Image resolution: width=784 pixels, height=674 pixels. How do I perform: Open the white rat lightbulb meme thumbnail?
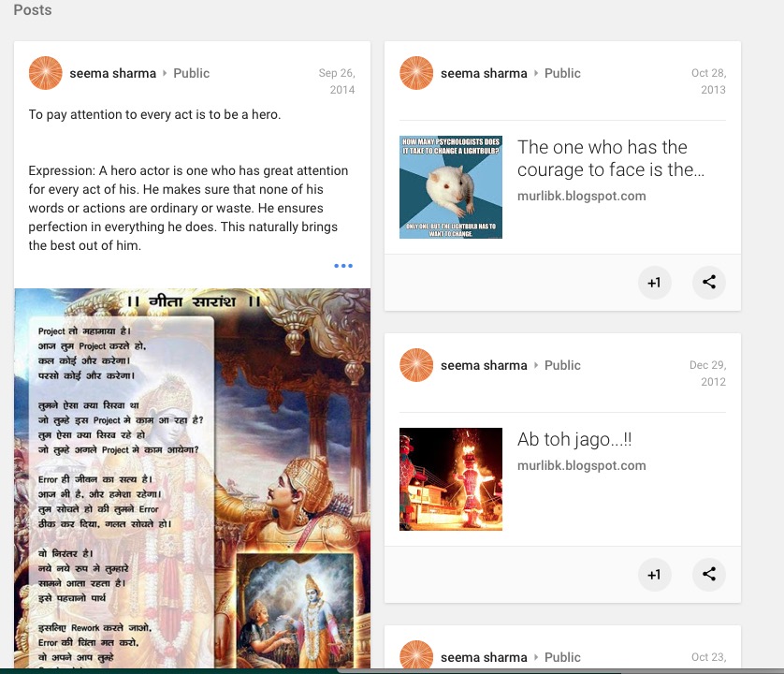(451, 187)
